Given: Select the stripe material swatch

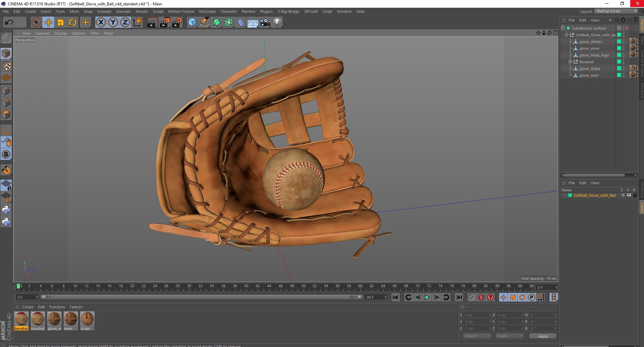Looking at the screenshot, I should click(x=87, y=321).
